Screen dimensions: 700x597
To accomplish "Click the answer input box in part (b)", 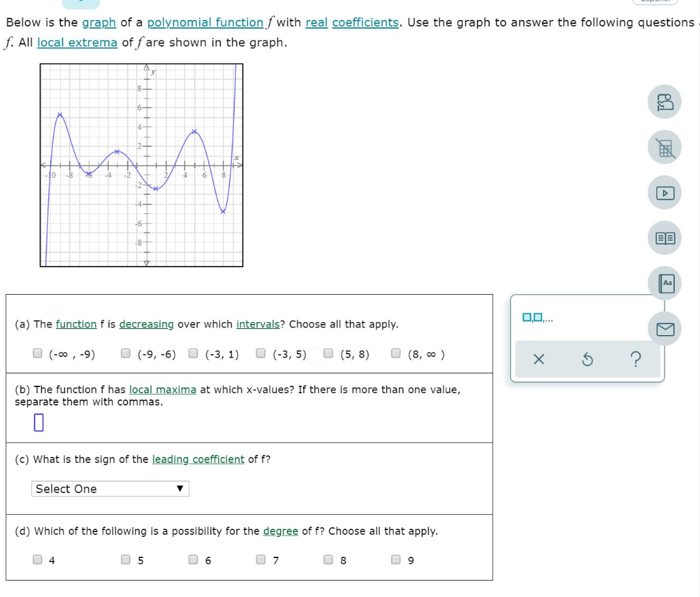I will point(39,422).
